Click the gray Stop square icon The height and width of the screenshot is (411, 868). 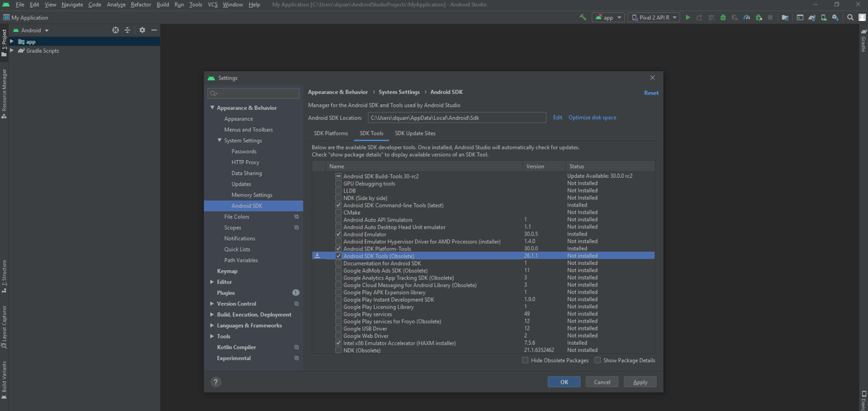coord(770,18)
